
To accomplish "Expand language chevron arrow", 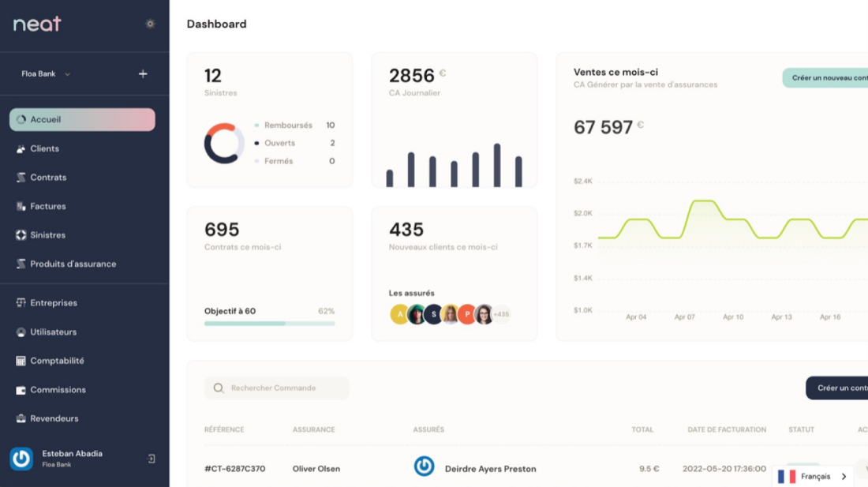I will click(844, 477).
